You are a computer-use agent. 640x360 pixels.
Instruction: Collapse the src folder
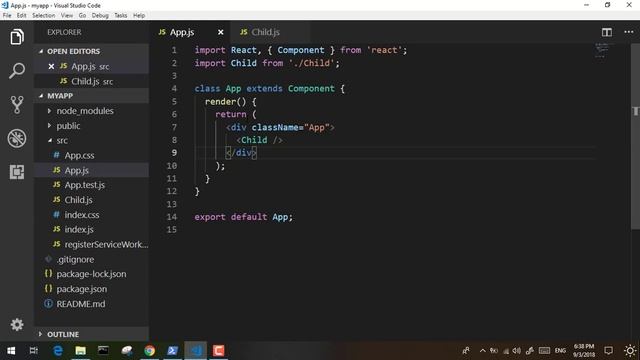pos(91,140)
